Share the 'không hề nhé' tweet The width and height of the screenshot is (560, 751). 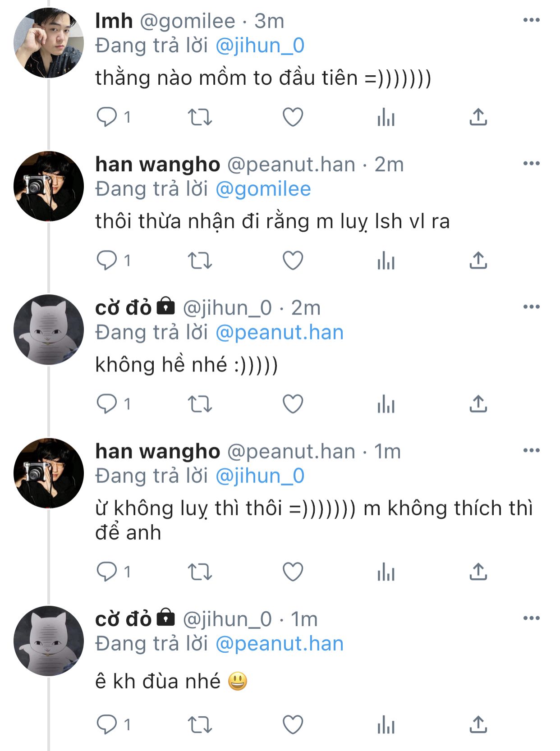(x=478, y=404)
